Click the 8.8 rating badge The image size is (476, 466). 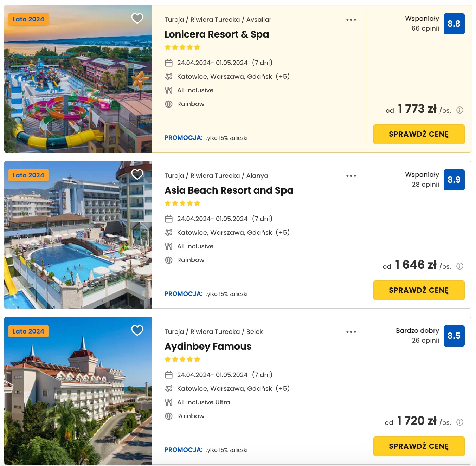point(454,24)
